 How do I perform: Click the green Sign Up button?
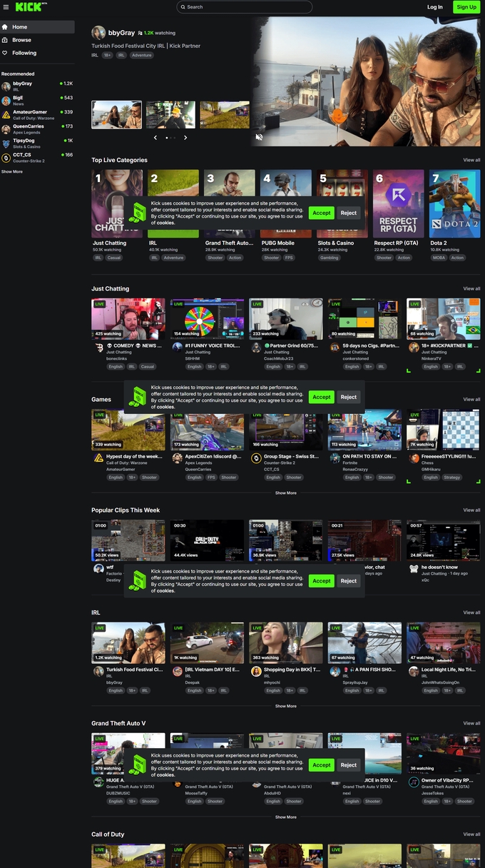point(466,7)
